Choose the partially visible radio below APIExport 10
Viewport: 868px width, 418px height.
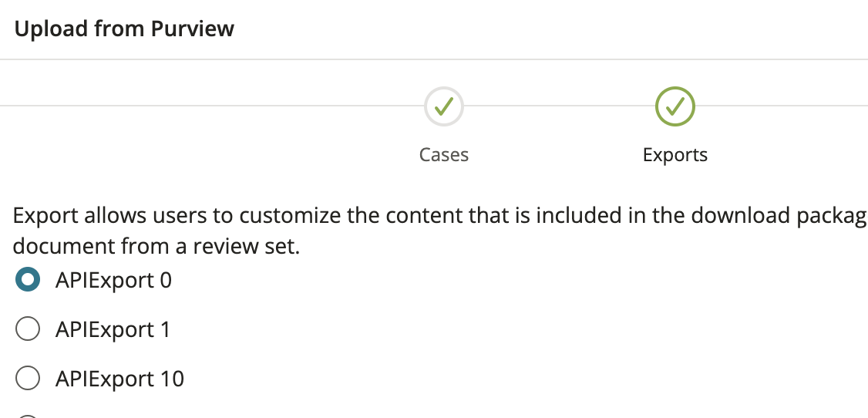tap(28, 416)
